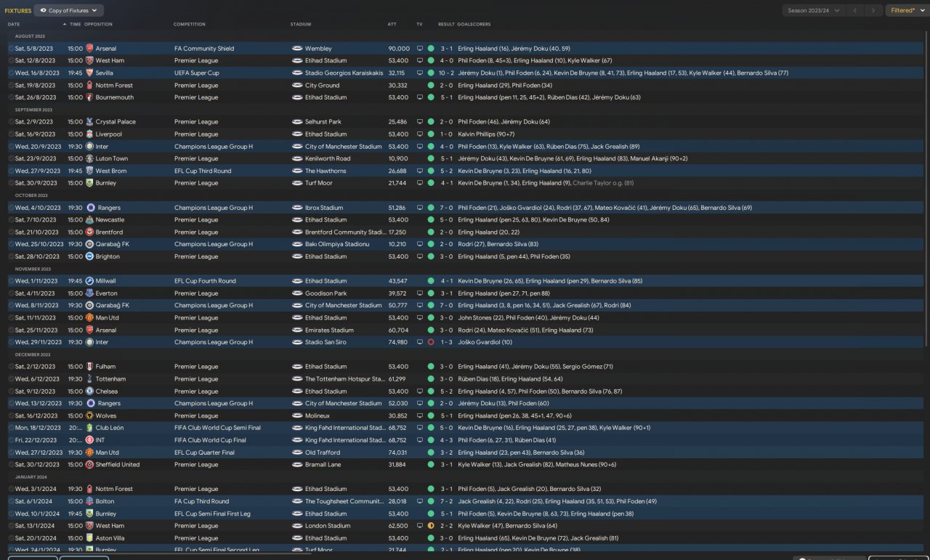The height and width of the screenshot is (560, 930).
Task: Tick the selection circle for Wed, 16/8/2023
Action: pos(11,73)
